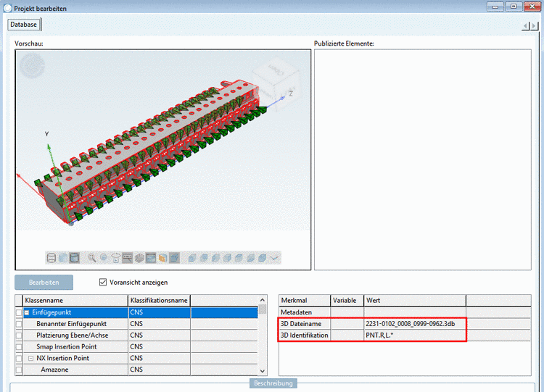Click the Beschreibung panel button
The width and height of the screenshot is (544, 392).
coord(273,383)
